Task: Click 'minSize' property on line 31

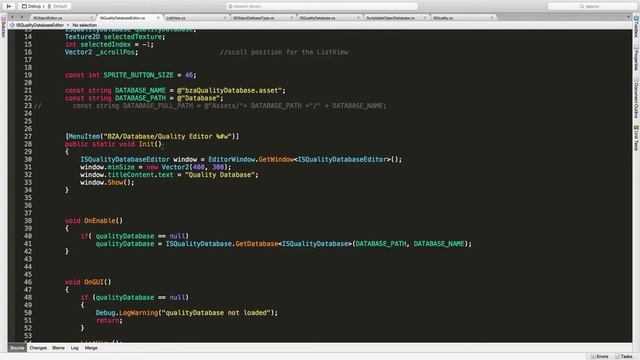Action: pos(121,167)
